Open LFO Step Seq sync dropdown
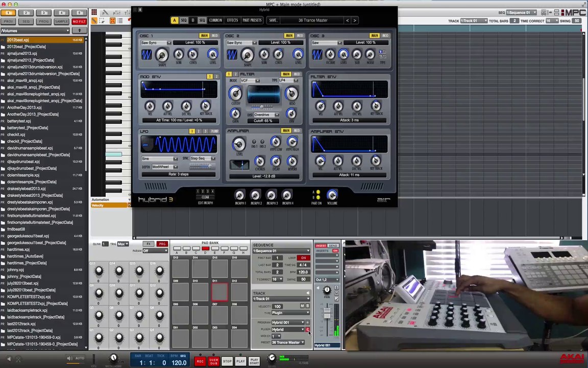 (203, 158)
